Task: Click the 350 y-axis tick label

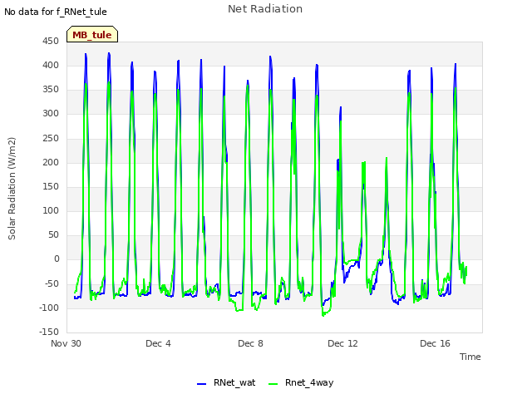Action: [x=51, y=89]
